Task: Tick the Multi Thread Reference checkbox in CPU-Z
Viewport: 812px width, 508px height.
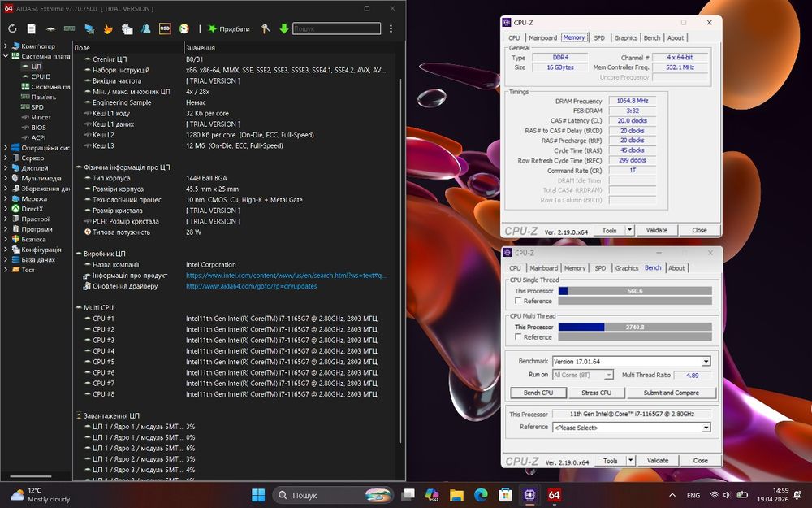Action: [518, 337]
